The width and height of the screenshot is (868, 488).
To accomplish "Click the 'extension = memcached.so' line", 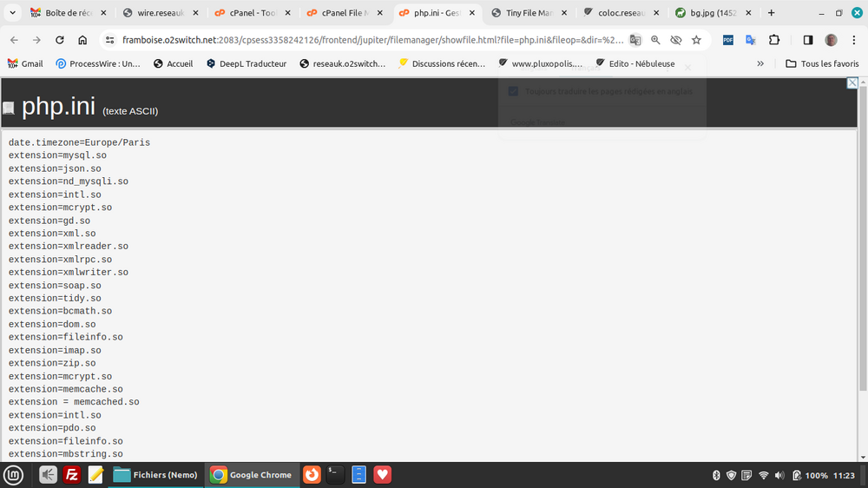I will tap(74, 402).
